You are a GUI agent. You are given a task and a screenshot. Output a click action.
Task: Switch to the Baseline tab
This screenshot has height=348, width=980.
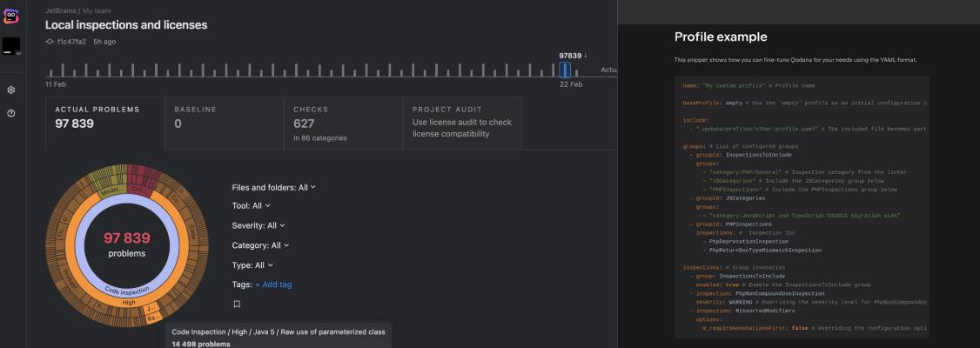tap(225, 123)
